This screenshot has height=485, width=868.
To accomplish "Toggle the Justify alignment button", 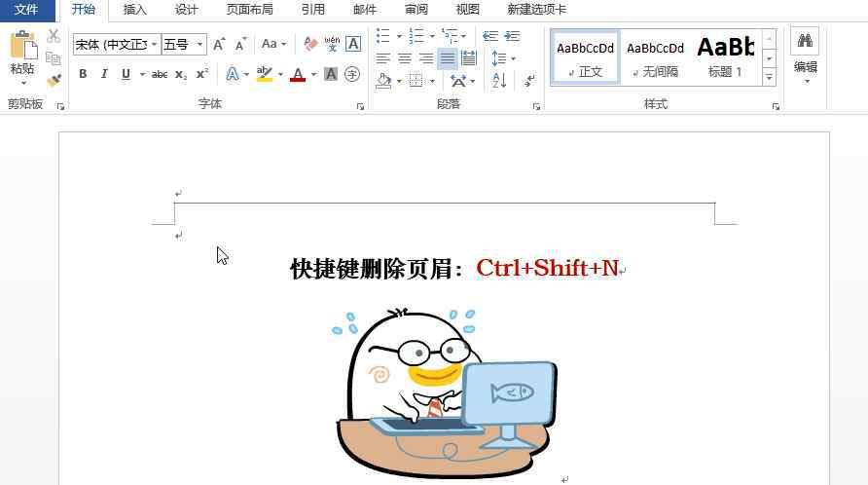I will click(x=447, y=58).
